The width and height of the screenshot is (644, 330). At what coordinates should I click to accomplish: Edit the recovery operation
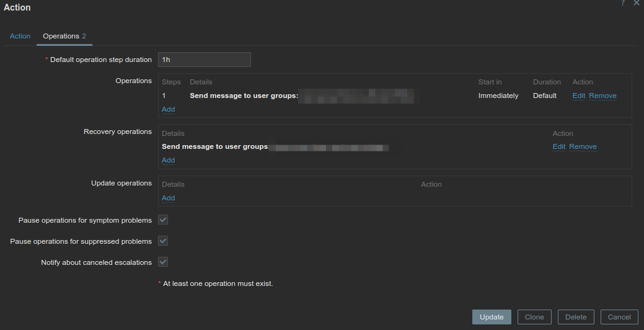click(558, 146)
